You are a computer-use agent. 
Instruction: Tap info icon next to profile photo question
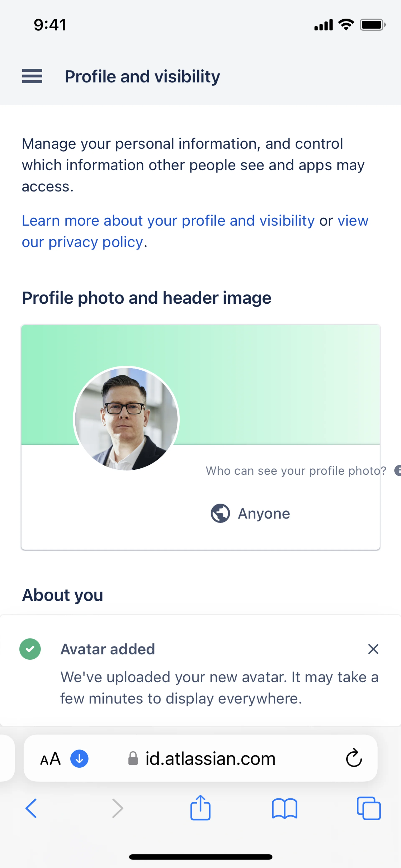pos(398,470)
